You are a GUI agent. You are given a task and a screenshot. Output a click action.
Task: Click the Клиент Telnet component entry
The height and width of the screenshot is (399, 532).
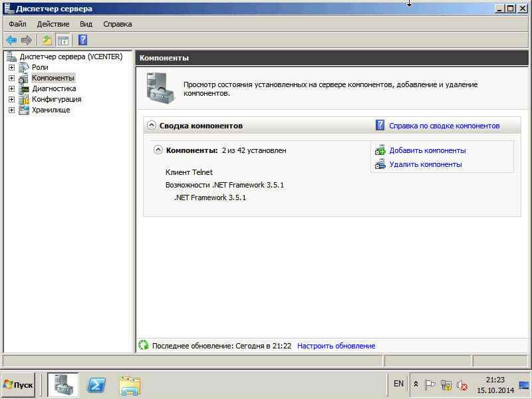tap(189, 172)
